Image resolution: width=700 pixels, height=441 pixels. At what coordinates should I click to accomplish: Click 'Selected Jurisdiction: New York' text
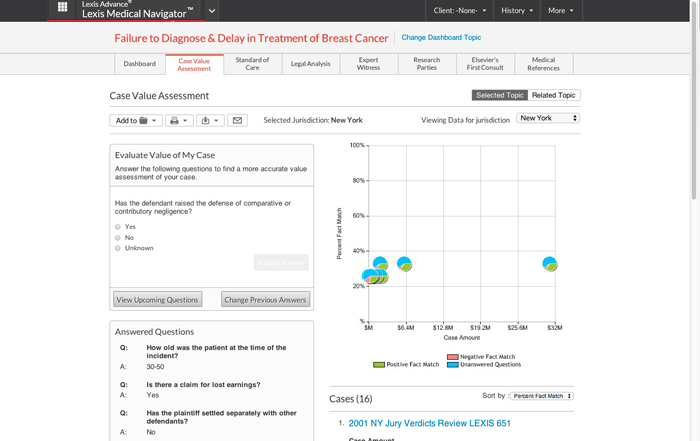click(x=313, y=120)
